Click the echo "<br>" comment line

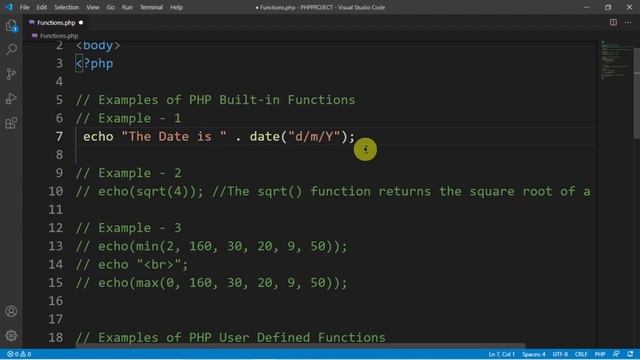coord(132,264)
